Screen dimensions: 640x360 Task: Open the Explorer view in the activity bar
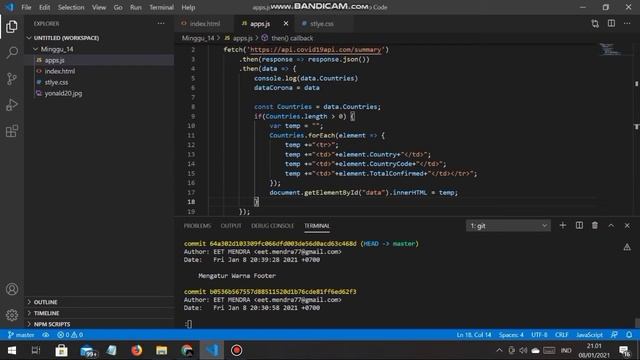[x=12, y=27]
